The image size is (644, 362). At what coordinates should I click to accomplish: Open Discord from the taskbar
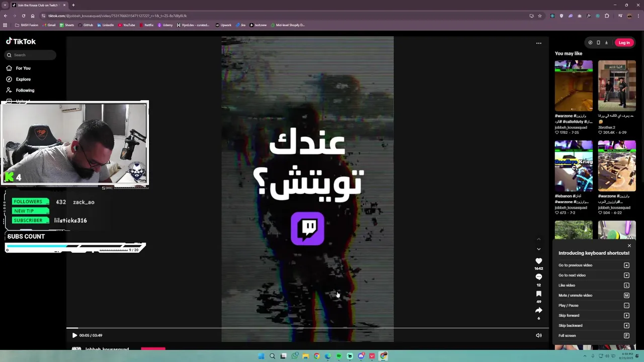[361, 356]
